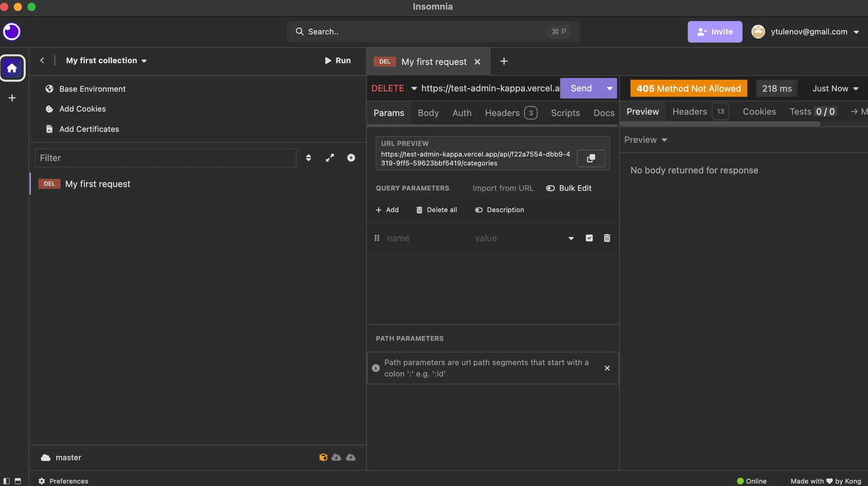
Task: Toggle the query parameter enabled checkbox
Action: 589,238
